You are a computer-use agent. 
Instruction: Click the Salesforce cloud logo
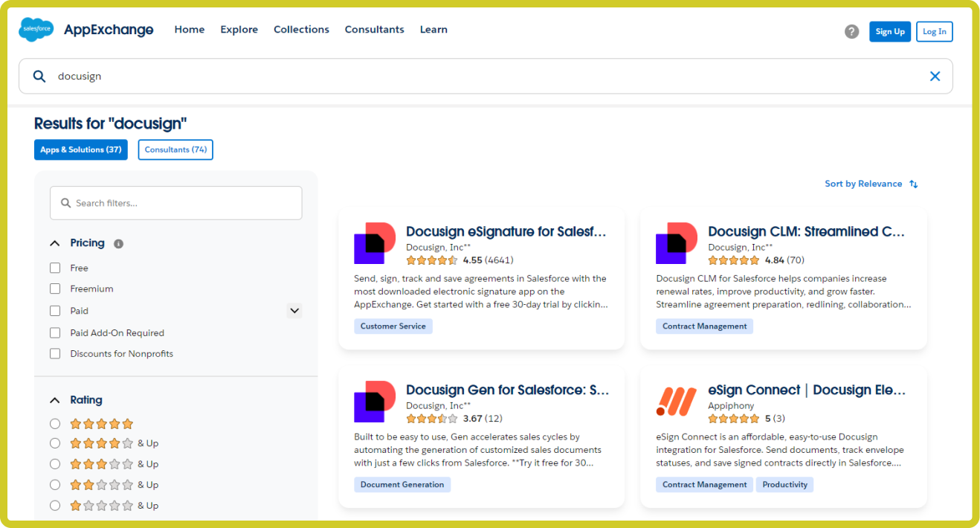pyautogui.click(x=36, y=30)
